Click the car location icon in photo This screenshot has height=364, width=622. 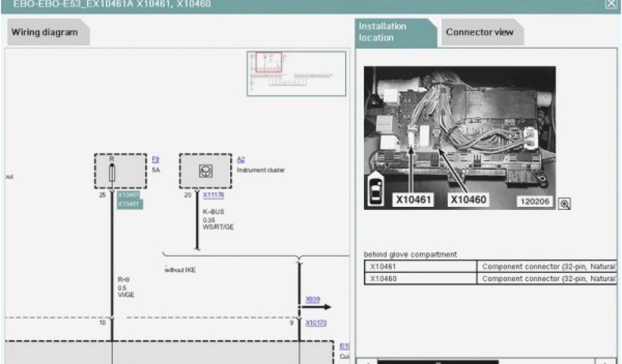(x=375, y=189)
